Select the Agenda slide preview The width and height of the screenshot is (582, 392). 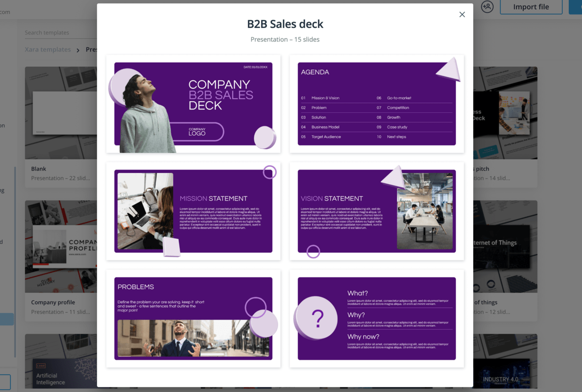tap(377, 104)
